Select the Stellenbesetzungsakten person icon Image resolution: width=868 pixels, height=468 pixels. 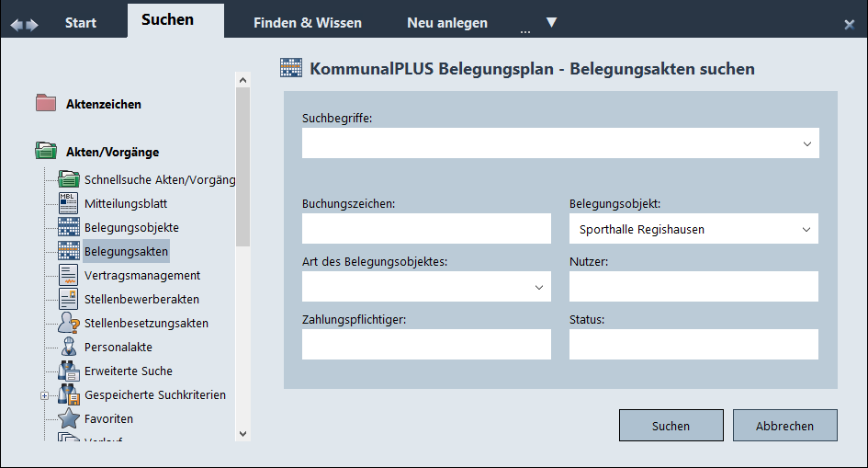(69, 323)
